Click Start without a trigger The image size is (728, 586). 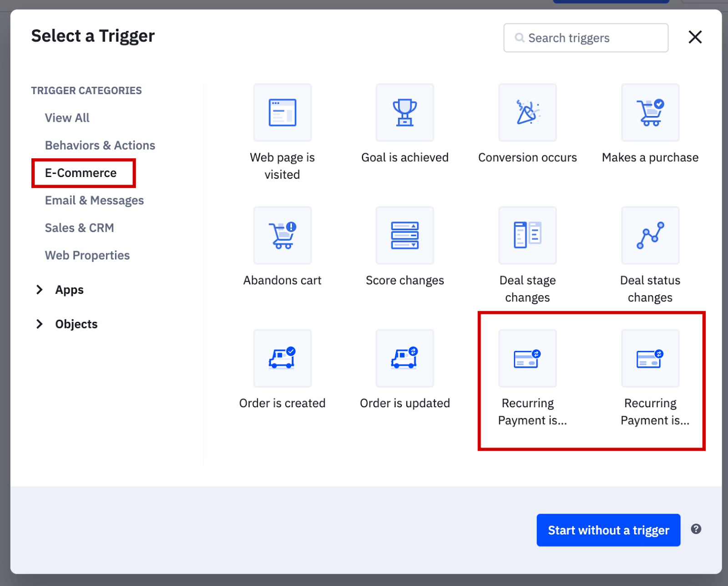[608, 530]
